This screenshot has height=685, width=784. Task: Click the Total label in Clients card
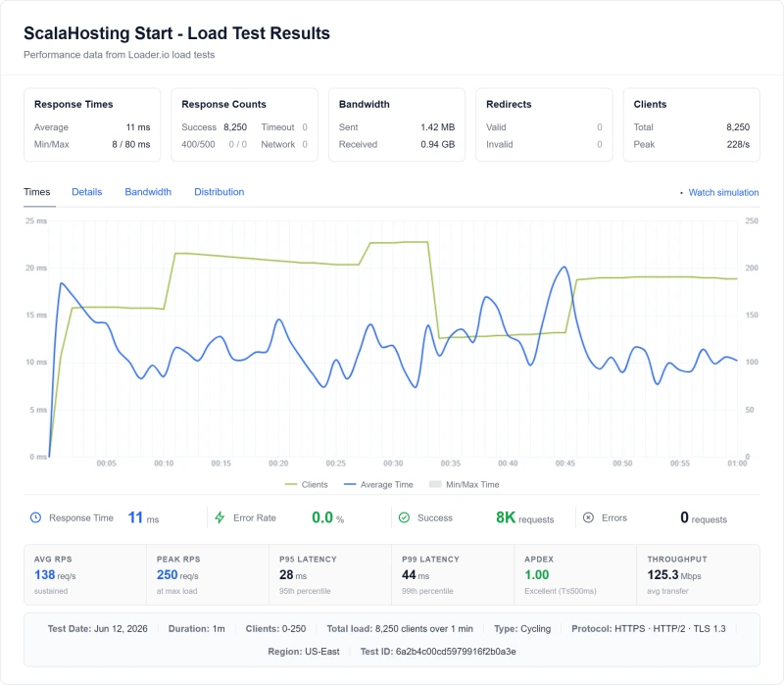[643, 127]
